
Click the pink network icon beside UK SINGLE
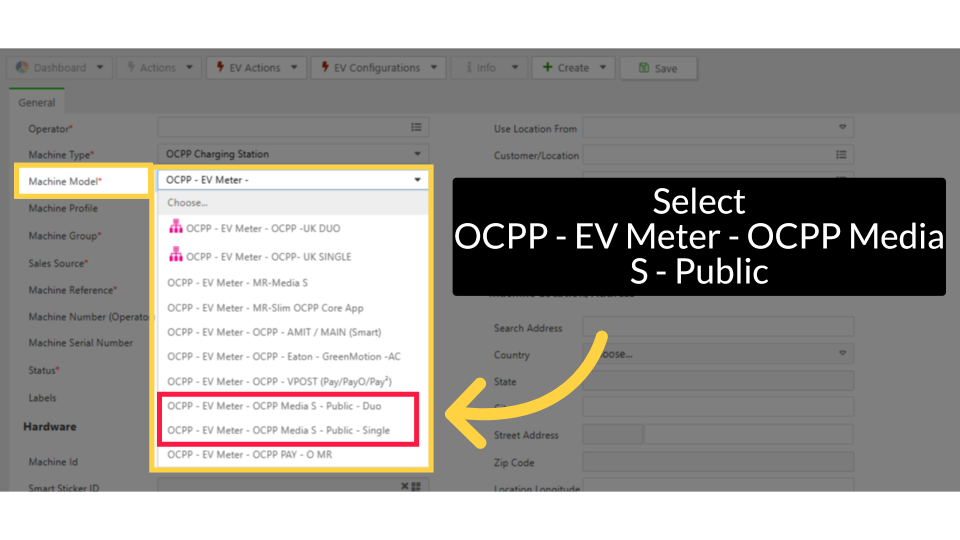pos(176,255)
